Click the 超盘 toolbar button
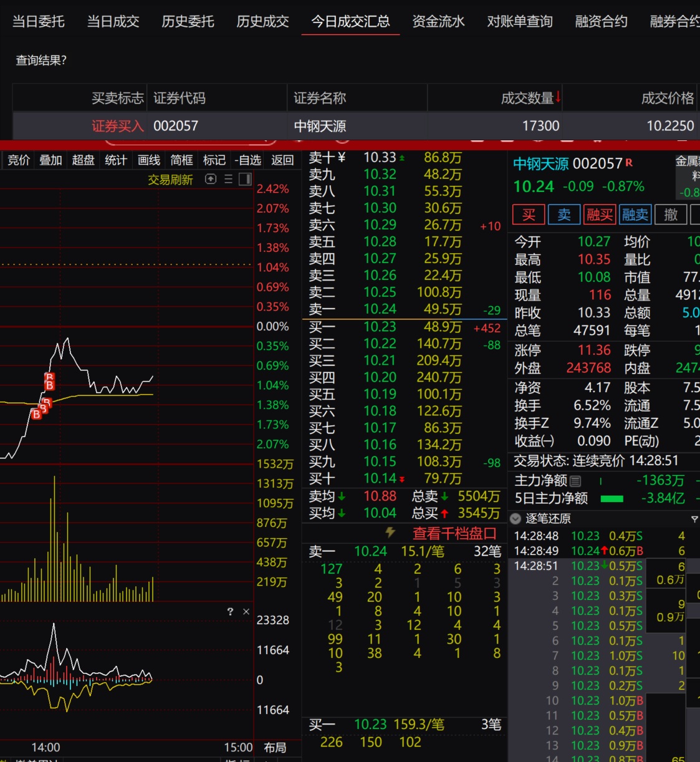The image size is (700, 762). click(x=83, y=160)
